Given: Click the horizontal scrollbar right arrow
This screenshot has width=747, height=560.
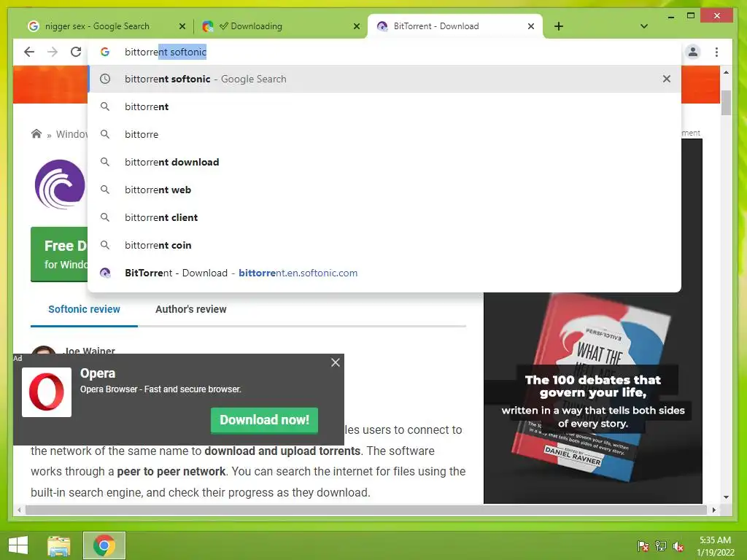Looking at the screenshot, I should (713, 510).
